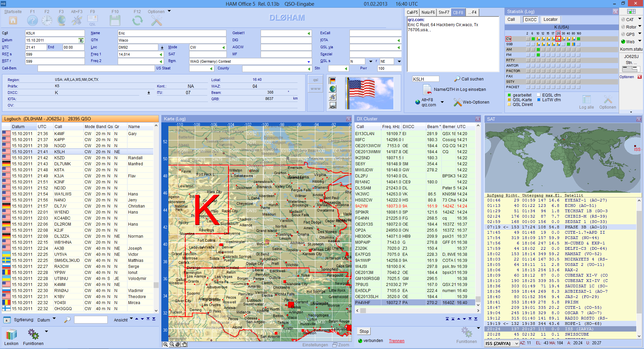Click the Optionen link in side panel

tap(627, 77)
